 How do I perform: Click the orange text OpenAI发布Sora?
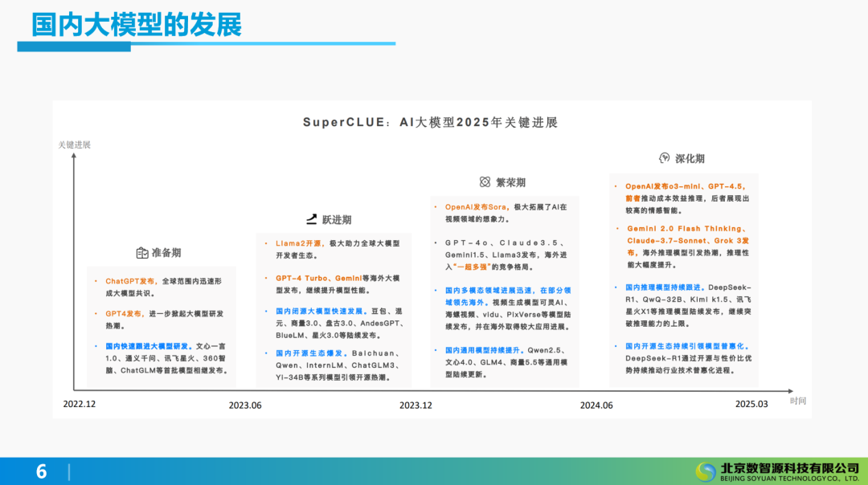click(476, 207)
